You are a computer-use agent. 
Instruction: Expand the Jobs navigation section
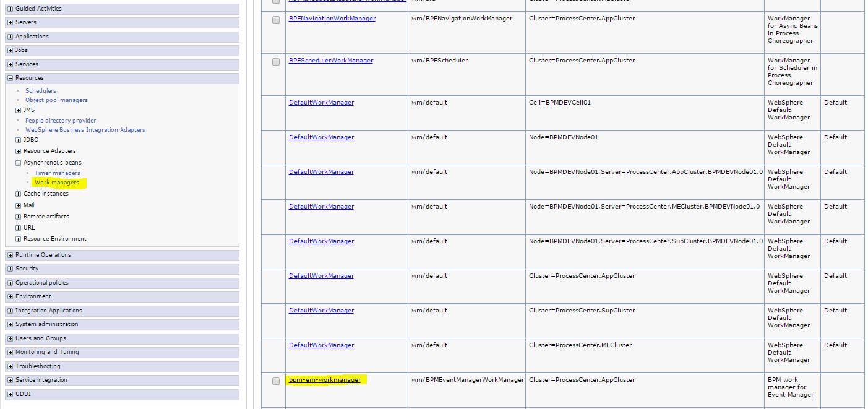[x=10, y=50]
